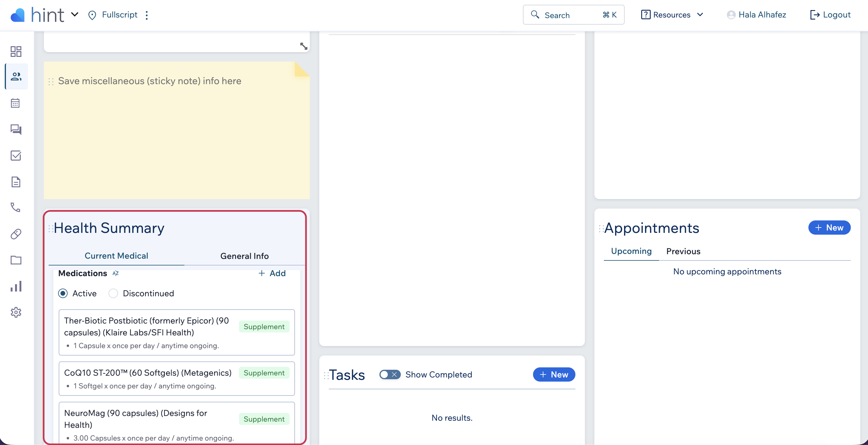Expand the hint logo dropdown chevron
The width and height of the screenshot is (868, 445).
[75, 15]
